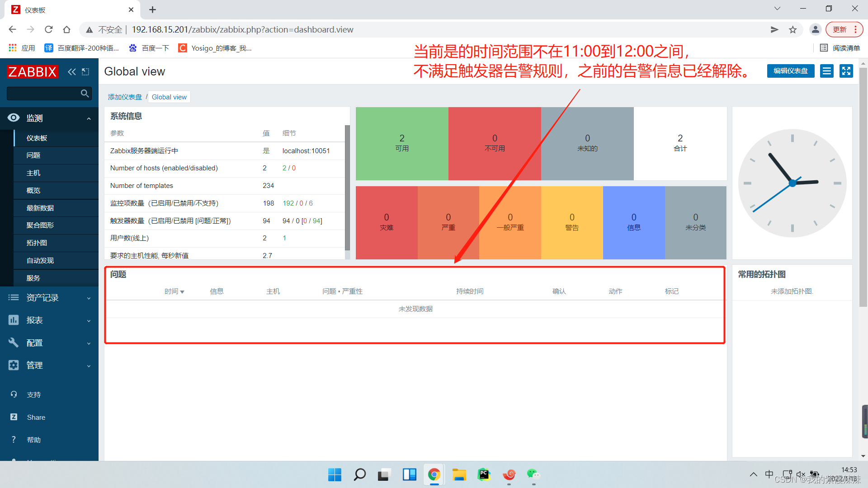Open the 仪表板 dashboard menu item
The height and width of the screenshot is (488, 868).
56,138
